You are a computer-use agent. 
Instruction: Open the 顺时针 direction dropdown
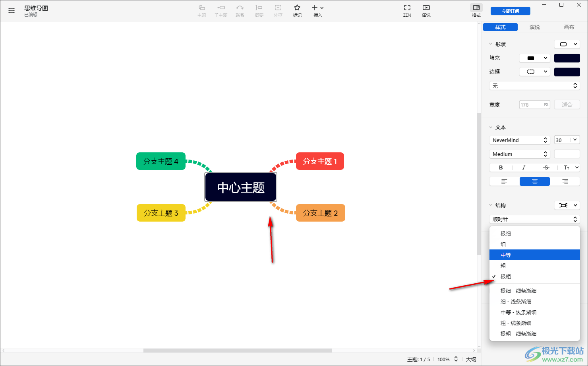tap(535, 219)
